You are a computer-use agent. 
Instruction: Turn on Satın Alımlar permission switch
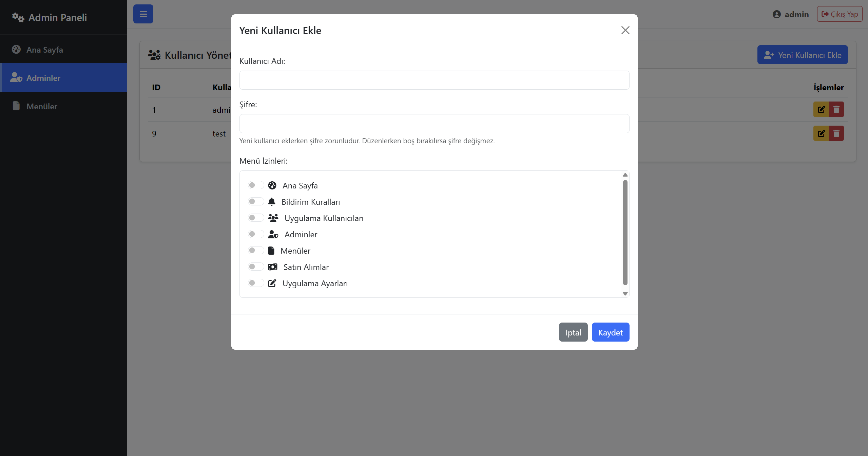pyautogui.click(x=256, y=267)
